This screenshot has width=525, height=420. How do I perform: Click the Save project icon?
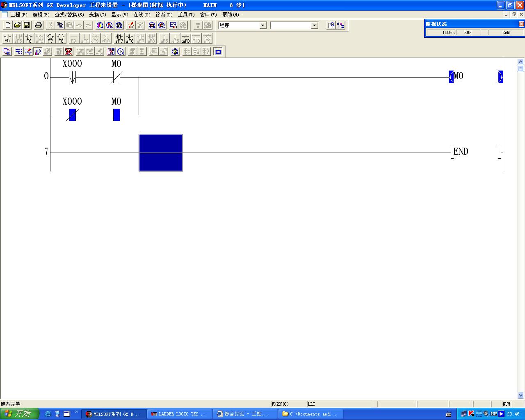(27, 25)
